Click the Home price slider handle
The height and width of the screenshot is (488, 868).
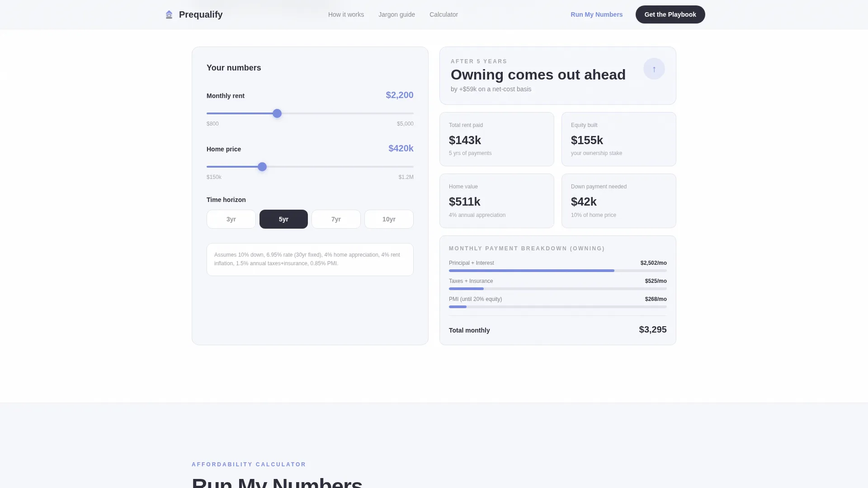point(262,167)
